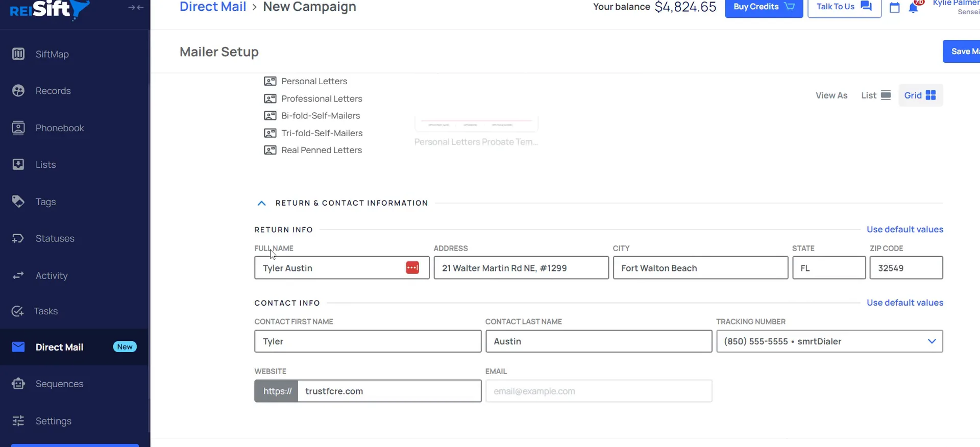Open the Activity sidebar icon
Screen dimensions: 980x447
click(18, 276)
